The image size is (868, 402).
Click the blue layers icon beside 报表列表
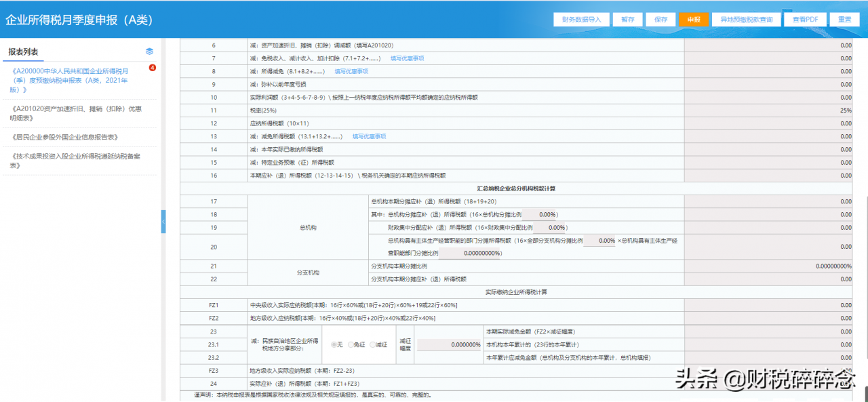coord(149,51)
